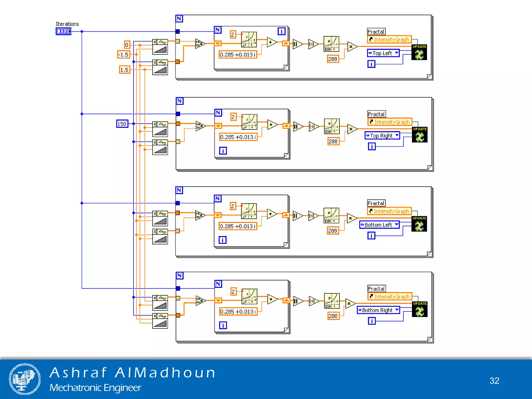
Task: Select the power-of-x function in top loop
Action: tap(249, 39)
